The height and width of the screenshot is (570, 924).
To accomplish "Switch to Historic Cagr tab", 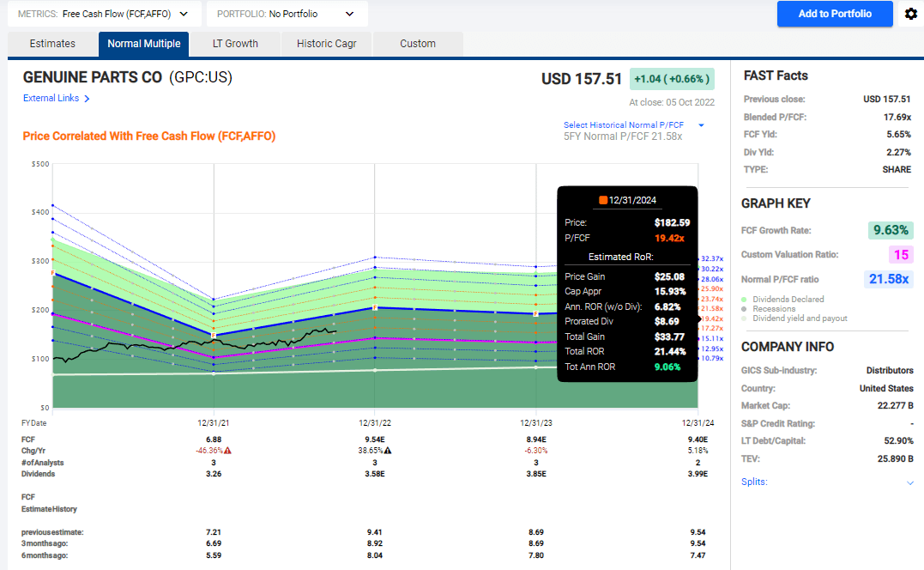I will [327, 44].
